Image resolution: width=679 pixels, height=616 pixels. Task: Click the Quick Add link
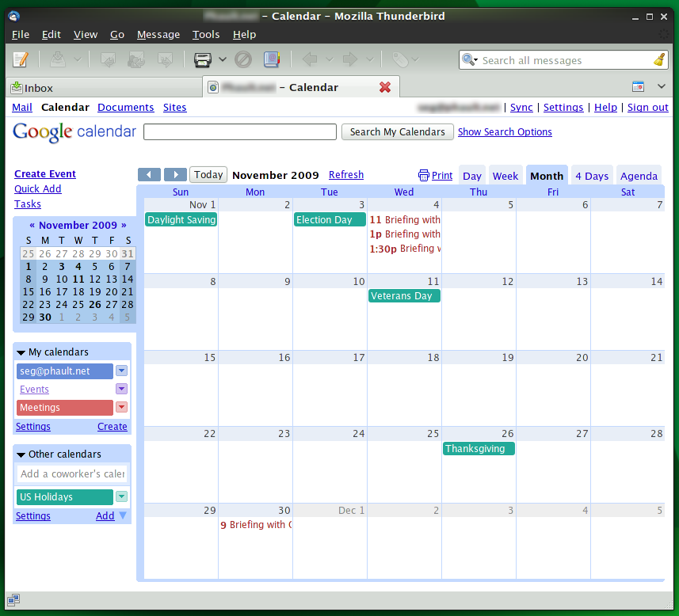click(38, 188)
